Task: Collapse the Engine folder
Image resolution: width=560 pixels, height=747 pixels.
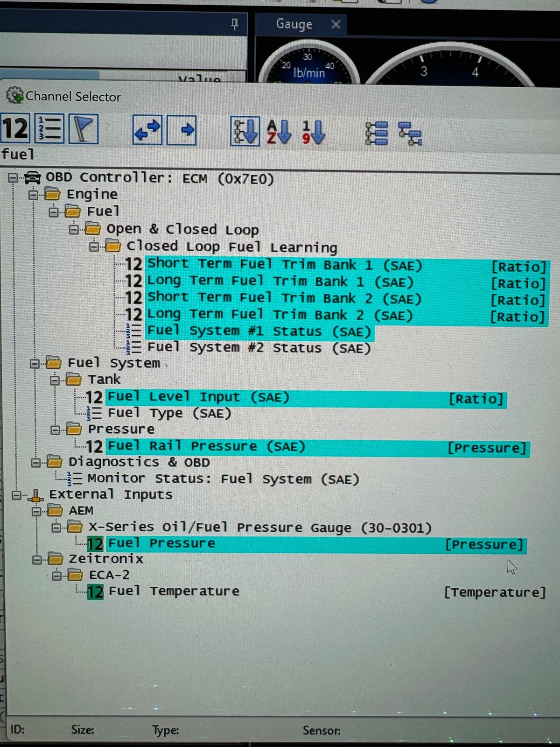Action: click(33, 195)
